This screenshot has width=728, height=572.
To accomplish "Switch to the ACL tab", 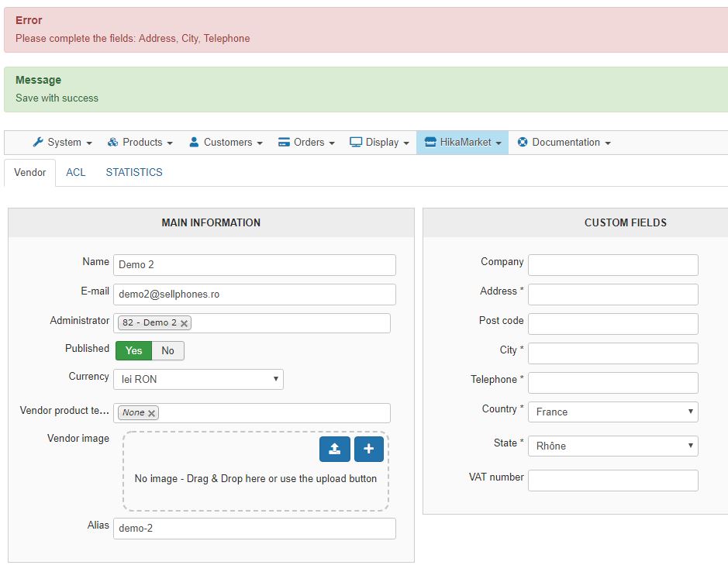I will [x=76, y=172].
